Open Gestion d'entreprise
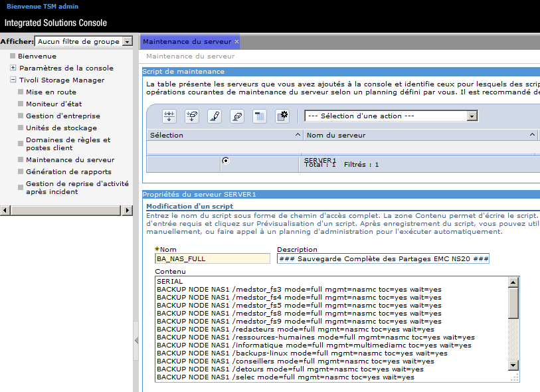Viewport: 540px width, 392px height. (x=63, y=116)
